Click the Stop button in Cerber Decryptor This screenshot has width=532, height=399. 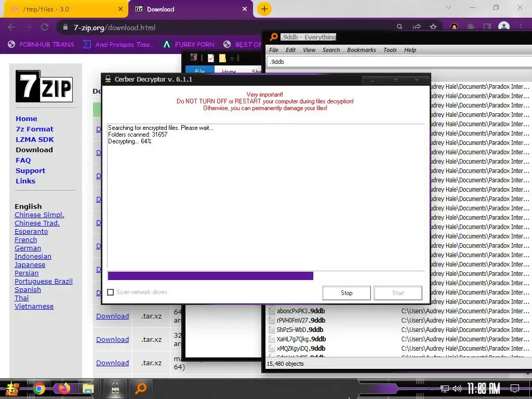click(347, 293)
